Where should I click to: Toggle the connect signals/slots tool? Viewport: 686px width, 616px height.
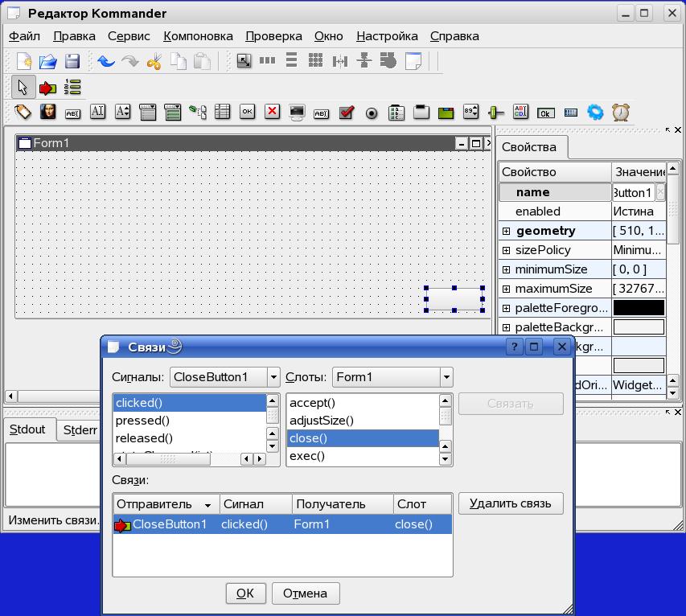(47, 87)
